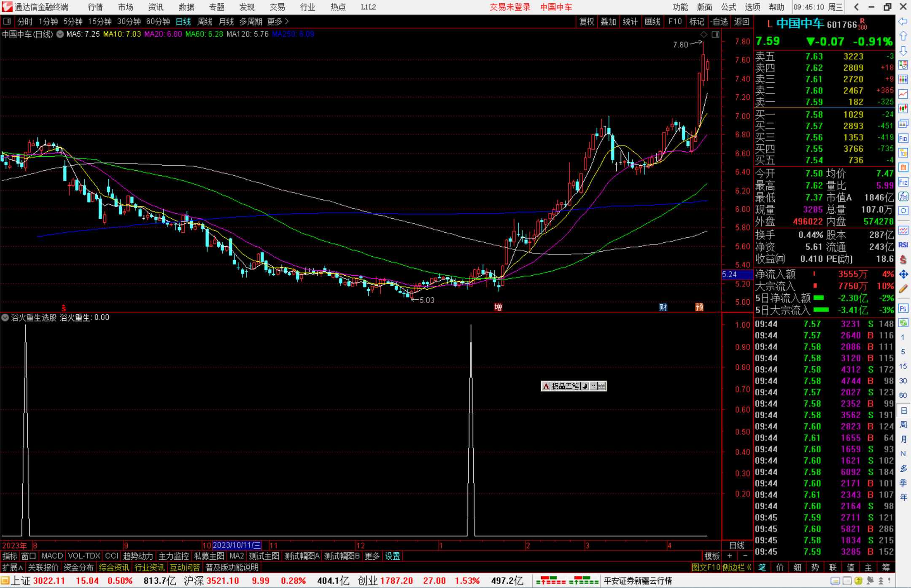Open the f(x) formula manager icon
The image size is (911, 588).
point(903,196)
